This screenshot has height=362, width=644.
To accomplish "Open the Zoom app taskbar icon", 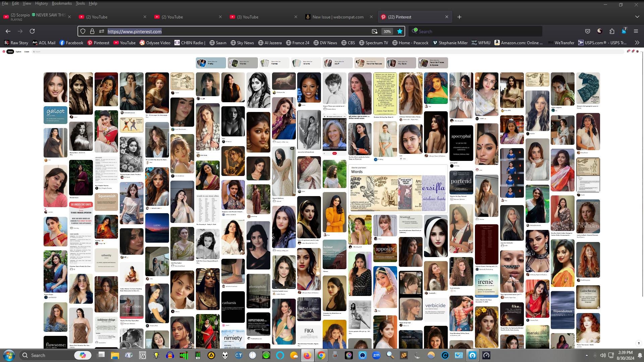I will point(376,355).
